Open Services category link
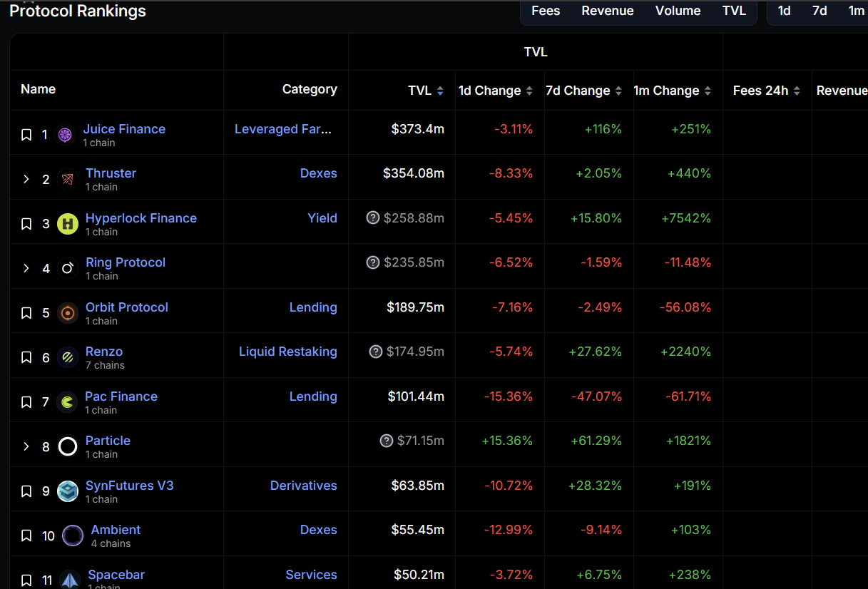The image size is (868, 589). (x=312, y=575)
